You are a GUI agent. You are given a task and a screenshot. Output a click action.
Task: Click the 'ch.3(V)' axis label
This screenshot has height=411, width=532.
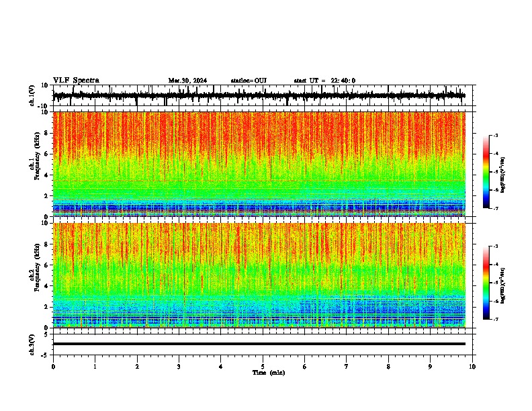point(32,345)
